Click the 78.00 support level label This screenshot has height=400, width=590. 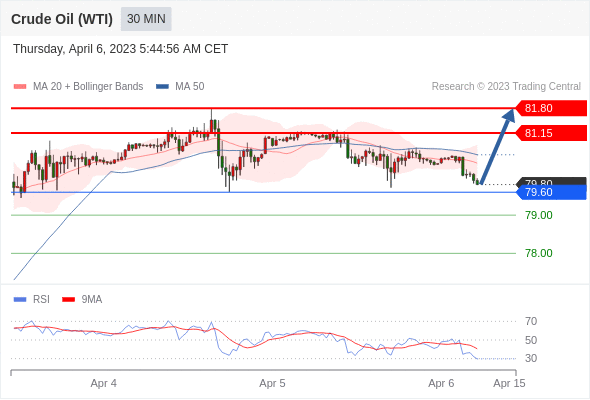[539, 253]
